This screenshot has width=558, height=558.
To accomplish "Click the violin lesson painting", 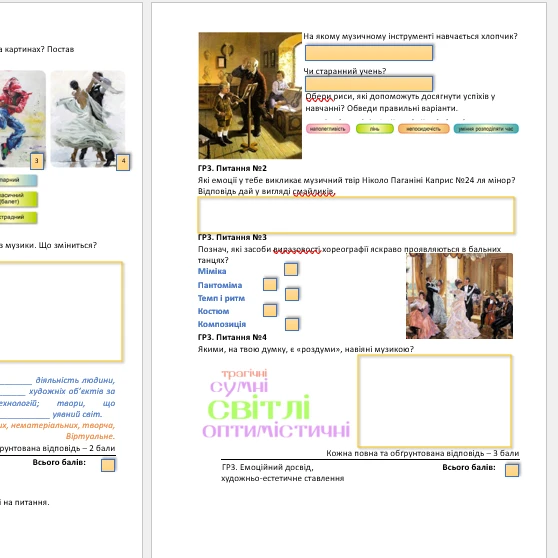I will tap(250, 95).
